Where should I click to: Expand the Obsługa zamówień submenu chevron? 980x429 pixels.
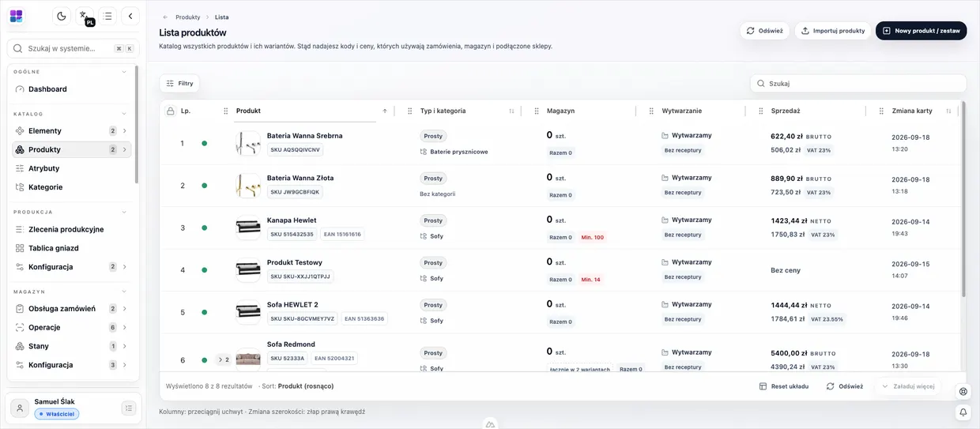(125, 309)
